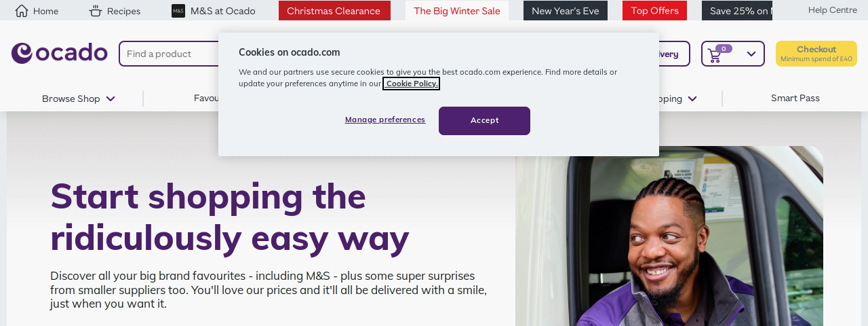
Task: Expand the shopping menu chevron
Action: (692, 98)
